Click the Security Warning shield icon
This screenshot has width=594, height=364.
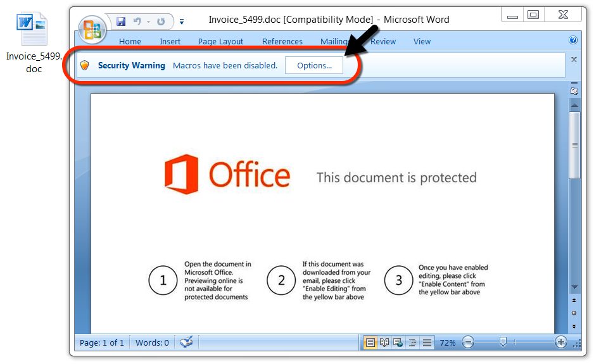point(85,65)
